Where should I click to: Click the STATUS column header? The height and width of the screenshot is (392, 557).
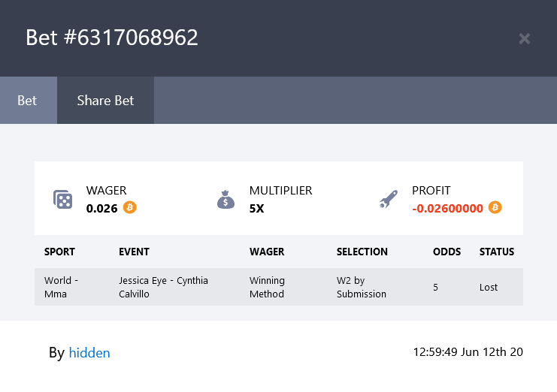(x=497, y=252)
